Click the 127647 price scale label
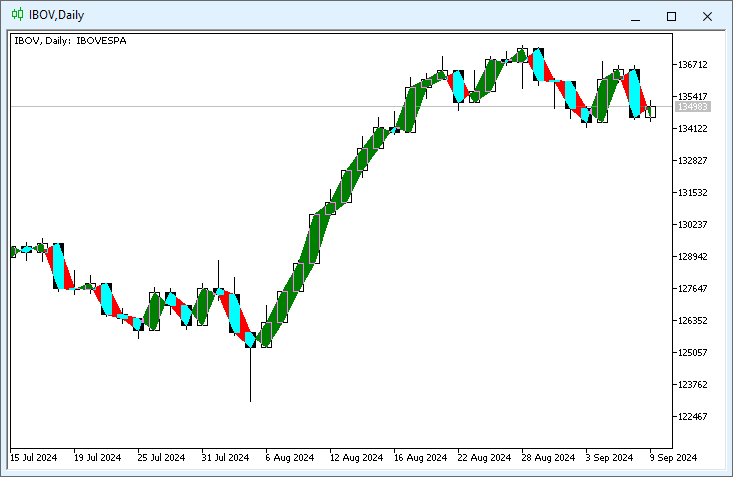 tap(692, 289)
